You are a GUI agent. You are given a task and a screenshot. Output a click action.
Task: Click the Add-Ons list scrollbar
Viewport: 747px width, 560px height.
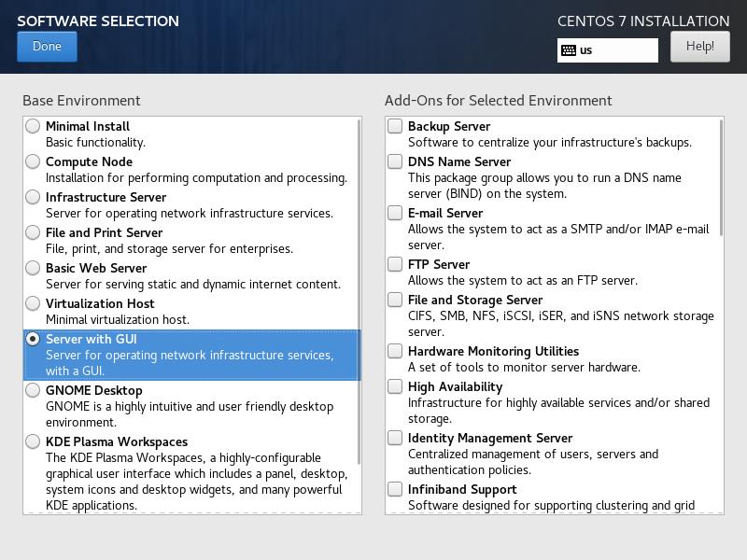(720, 177)
